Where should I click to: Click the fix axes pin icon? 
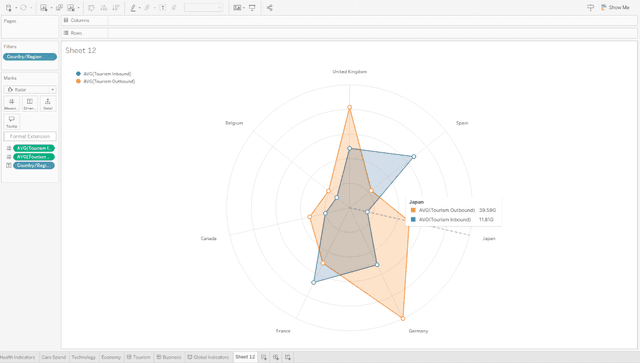pyautogui.click(x=174, y=7)
